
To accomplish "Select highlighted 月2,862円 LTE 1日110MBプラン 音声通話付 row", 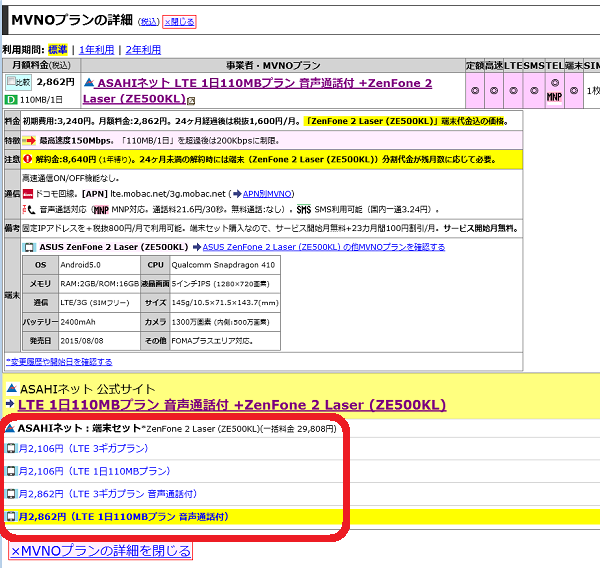I will (x=124, y=517).
